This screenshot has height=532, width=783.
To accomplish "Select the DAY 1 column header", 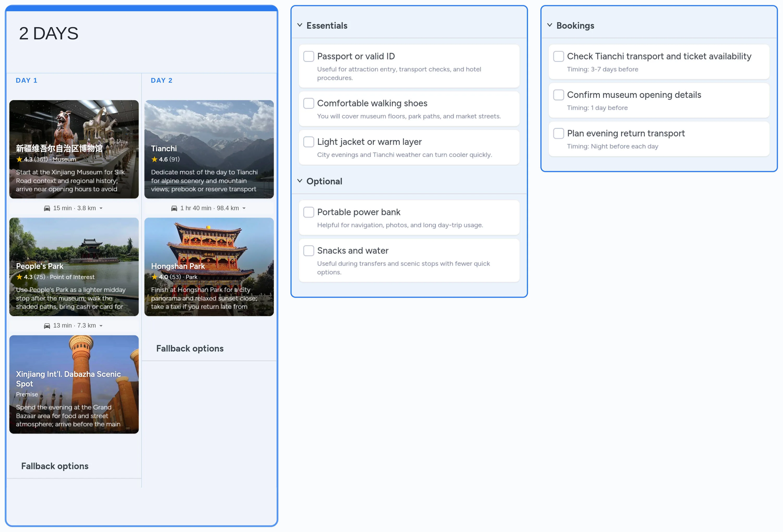I will (26, 81).
